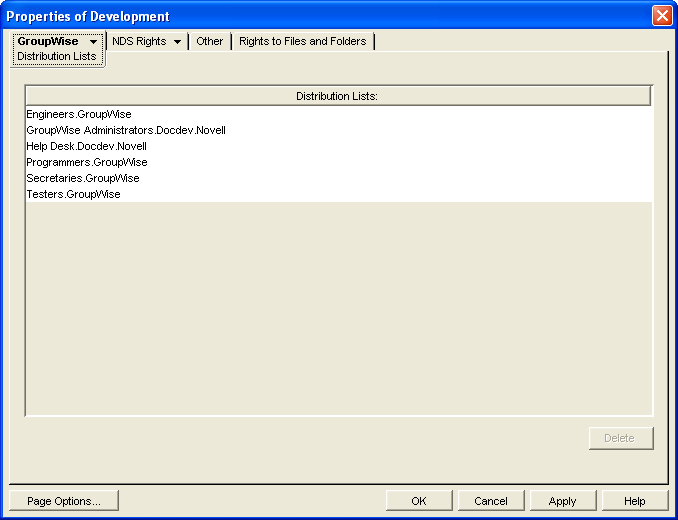Open Rights to Files and Folders tab
Viewport: 678px width, 520px height.
click(x=303, y=41)
